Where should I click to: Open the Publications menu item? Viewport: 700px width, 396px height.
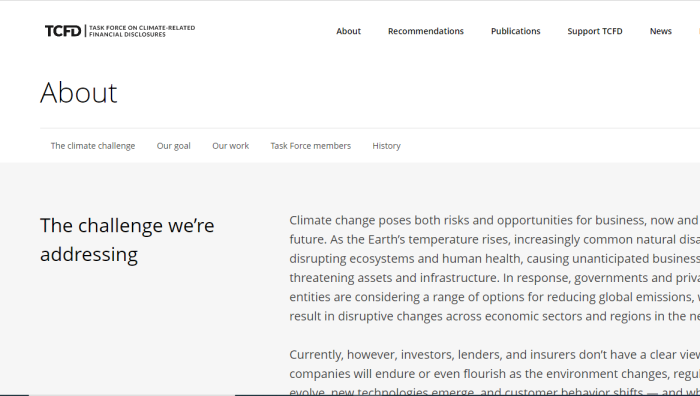516,31
